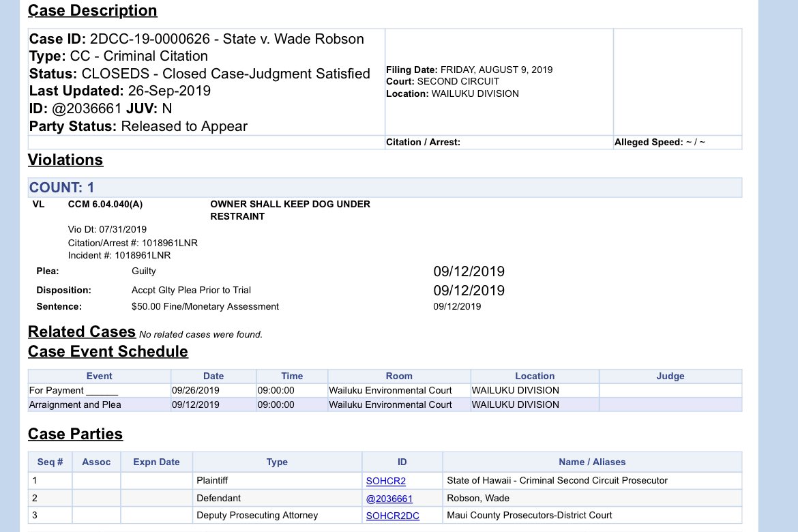Click the Name / Aliases column header
This screenshot has width=798, height=532.
pyautogui.click(x=593, y=462)
